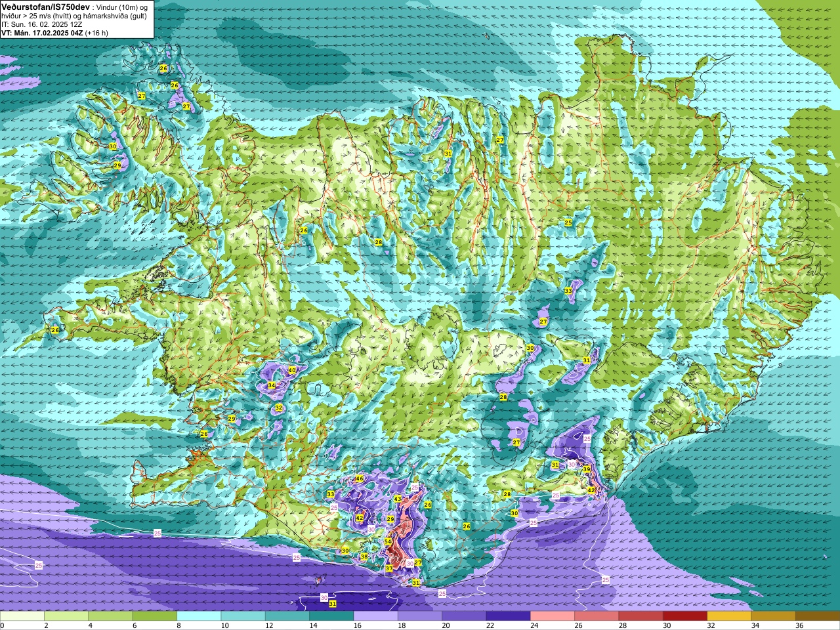Pick the purple 18–20 legend swatch

click(420, 616)
